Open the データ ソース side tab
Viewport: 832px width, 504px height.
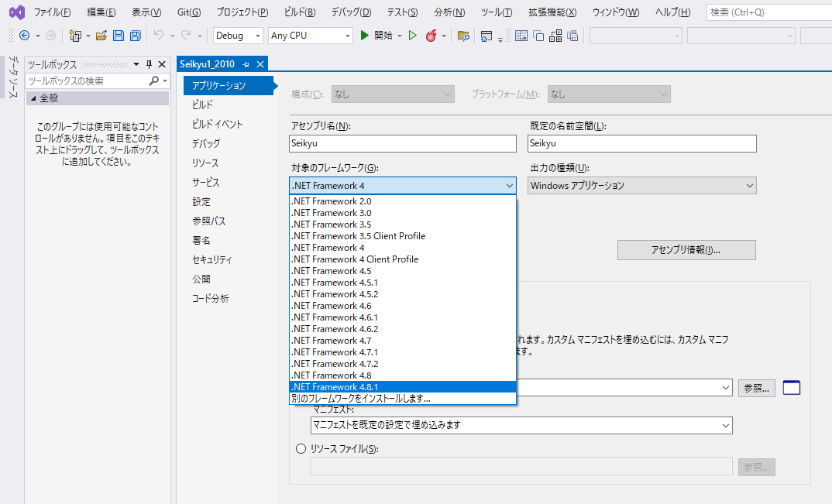(x=13, y=77)
